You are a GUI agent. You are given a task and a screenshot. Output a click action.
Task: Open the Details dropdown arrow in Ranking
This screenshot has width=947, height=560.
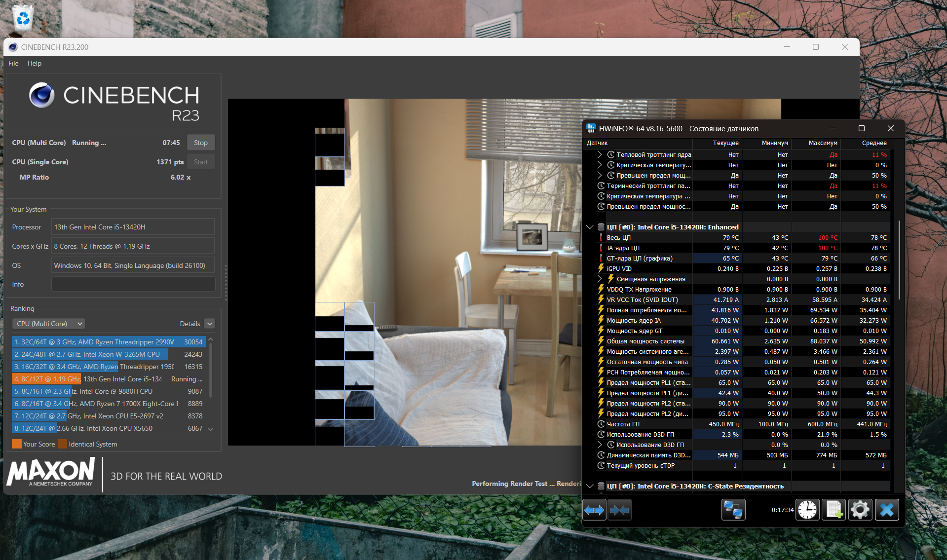click(210, 324)
